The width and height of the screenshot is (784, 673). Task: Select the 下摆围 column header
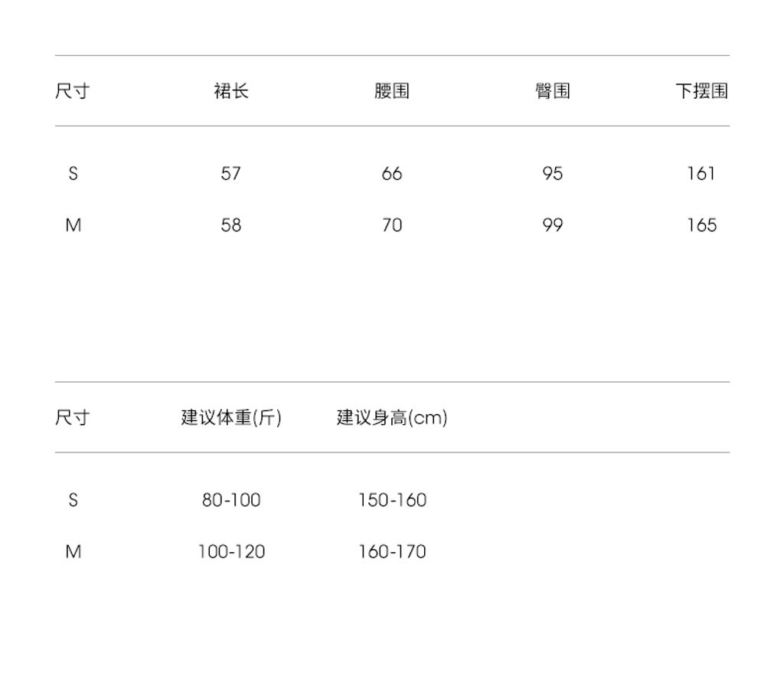coord(701,91)
